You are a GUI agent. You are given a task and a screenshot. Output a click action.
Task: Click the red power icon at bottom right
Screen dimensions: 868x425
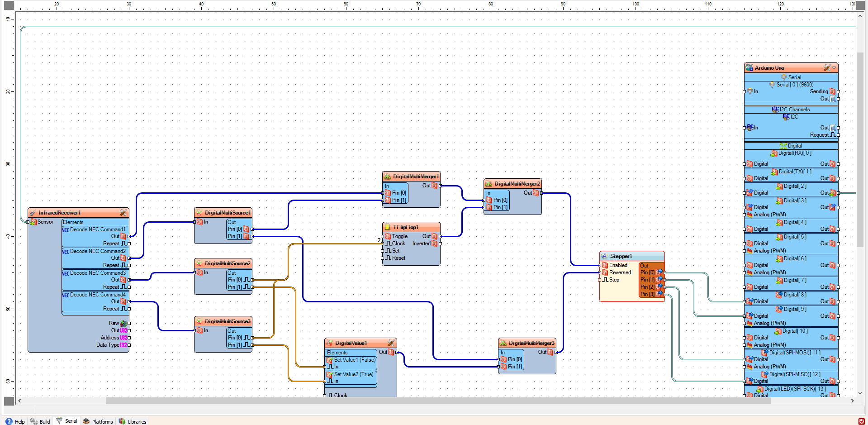point(861,421)
